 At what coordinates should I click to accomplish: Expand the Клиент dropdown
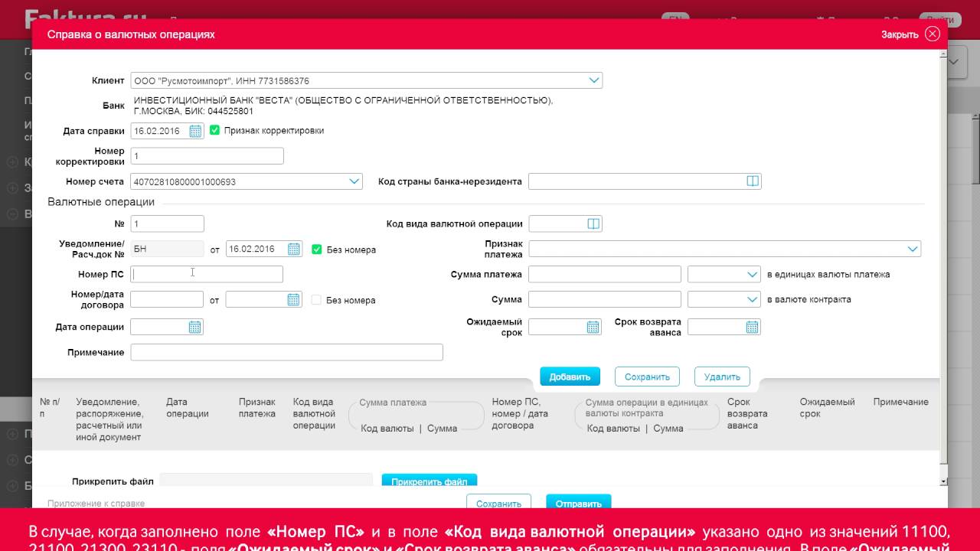click(594, 80)
